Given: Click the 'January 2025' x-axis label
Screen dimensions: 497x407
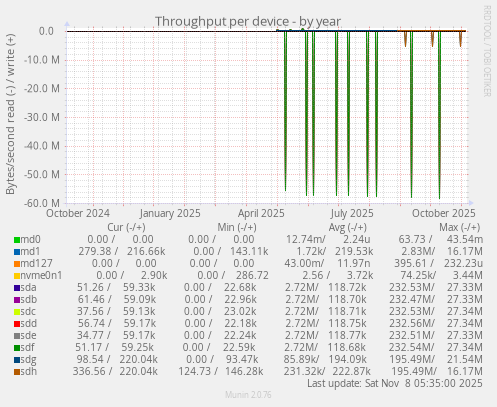Looking at the screenshot, I should (x=170, y=213).
